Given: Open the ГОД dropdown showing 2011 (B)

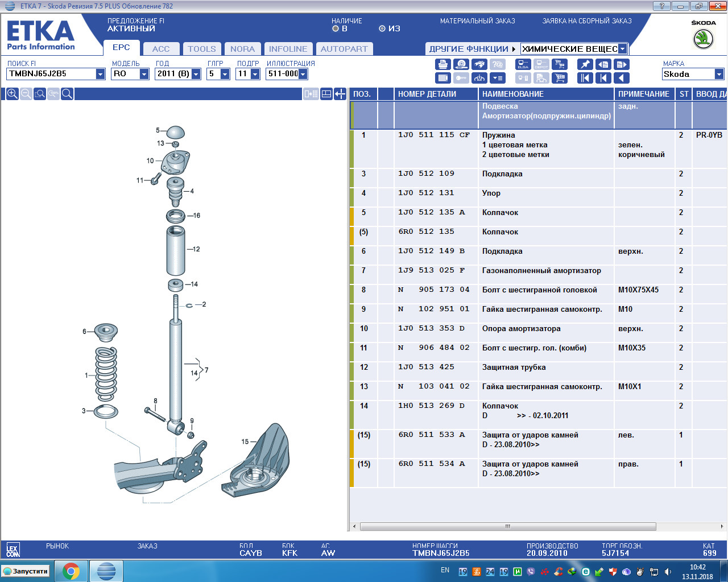Looking at the screenshot, I should 196,74.
